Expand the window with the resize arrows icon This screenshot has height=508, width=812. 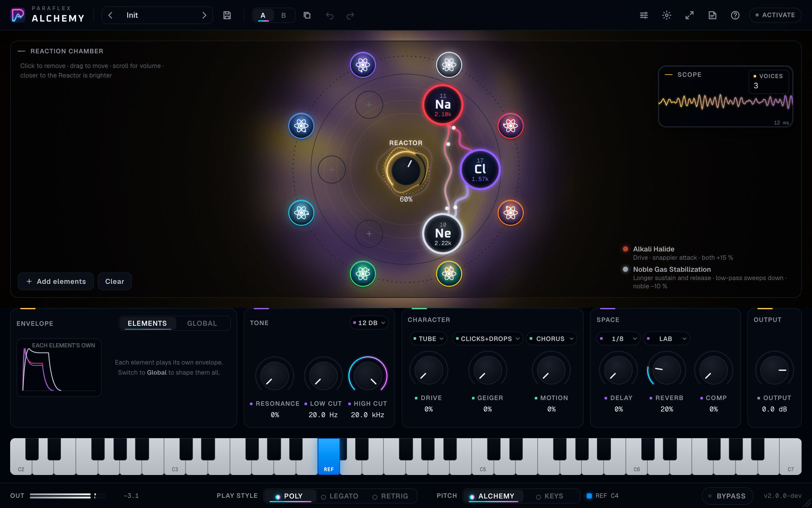point(690,15)
